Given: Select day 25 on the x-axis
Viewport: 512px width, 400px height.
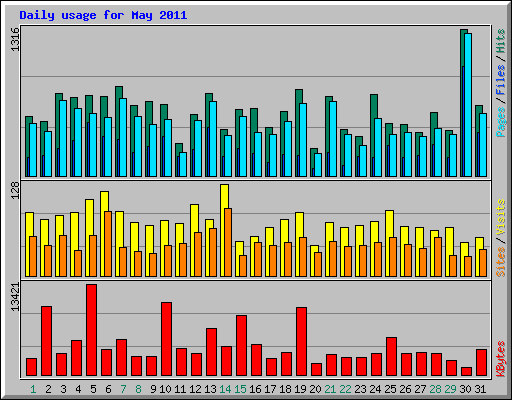Looking at the screenshot, I should tap(390, 389).
